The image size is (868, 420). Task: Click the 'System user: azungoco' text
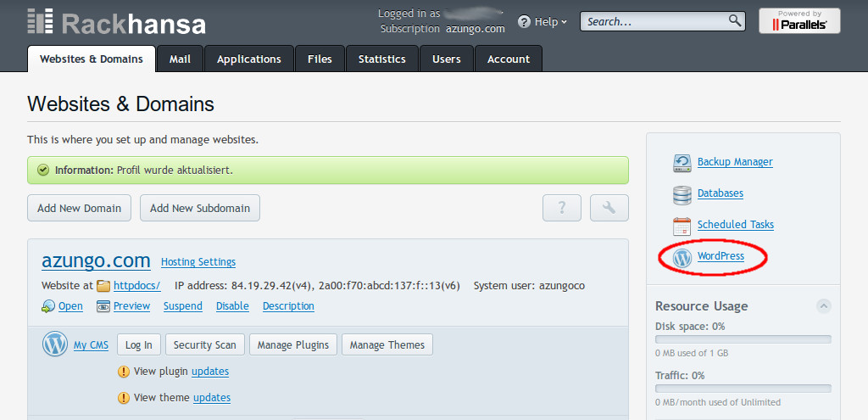coord(529,286)
